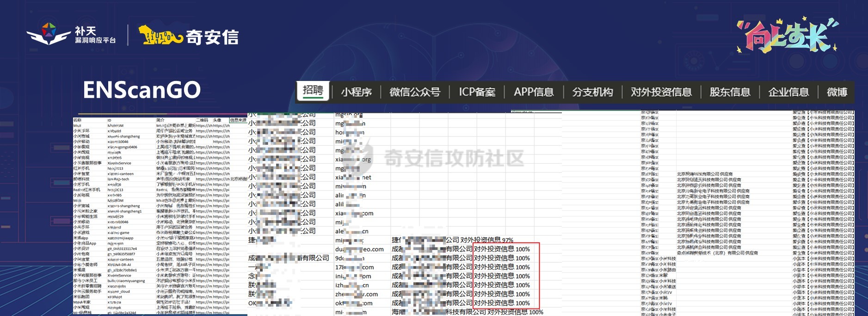Click the name cell ending in 零售招聘
This screenshot has width=868, height=316.
(87, 286)
